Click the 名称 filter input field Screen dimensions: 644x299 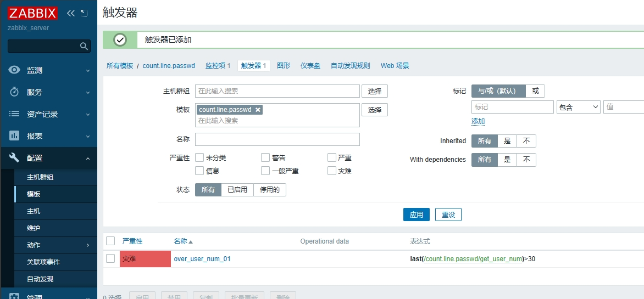click(277, 139)
